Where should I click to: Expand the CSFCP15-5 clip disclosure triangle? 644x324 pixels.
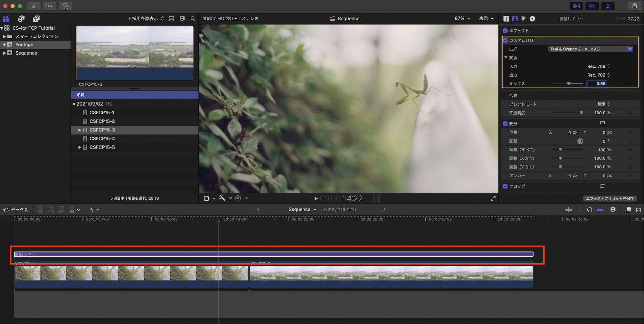[80, 147]
